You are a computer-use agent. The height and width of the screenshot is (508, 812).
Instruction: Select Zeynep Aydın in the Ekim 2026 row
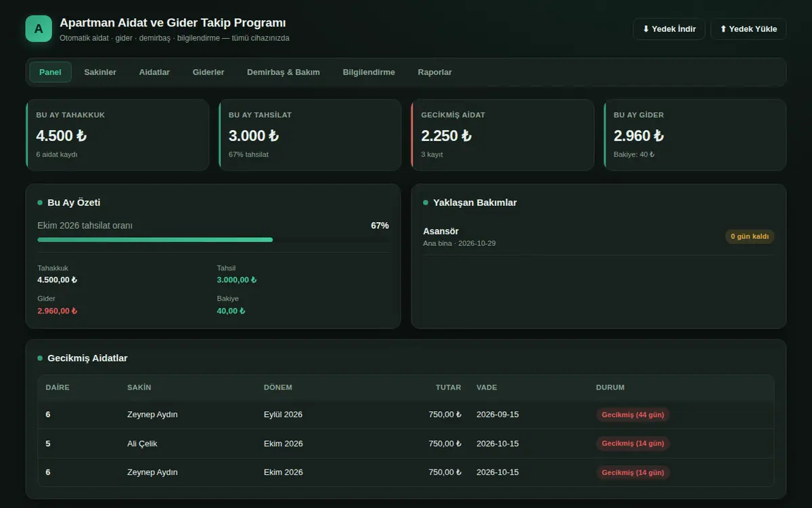click(x=152, y=472)
